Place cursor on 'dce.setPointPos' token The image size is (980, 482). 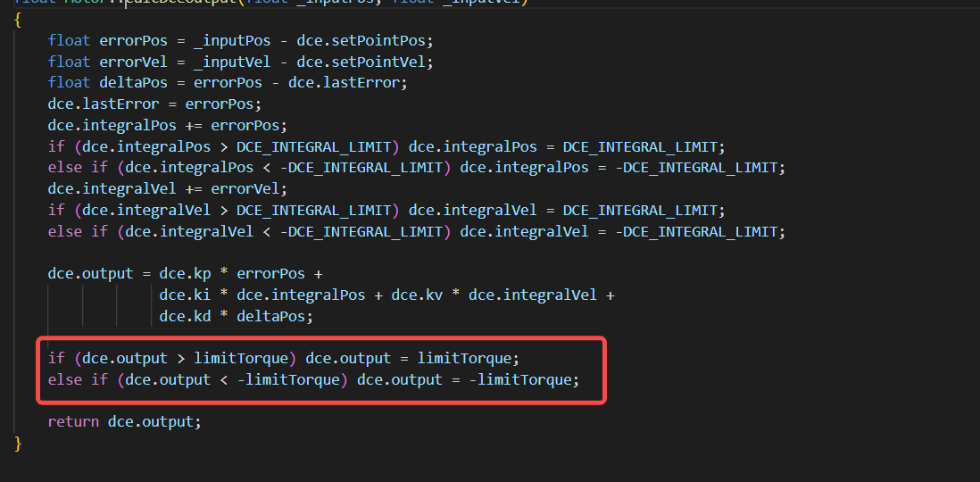(361, 41)
